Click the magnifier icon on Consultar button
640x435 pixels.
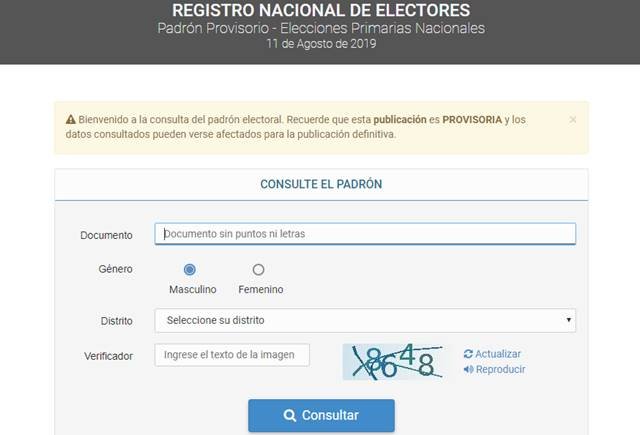click(x=289, y=416)
